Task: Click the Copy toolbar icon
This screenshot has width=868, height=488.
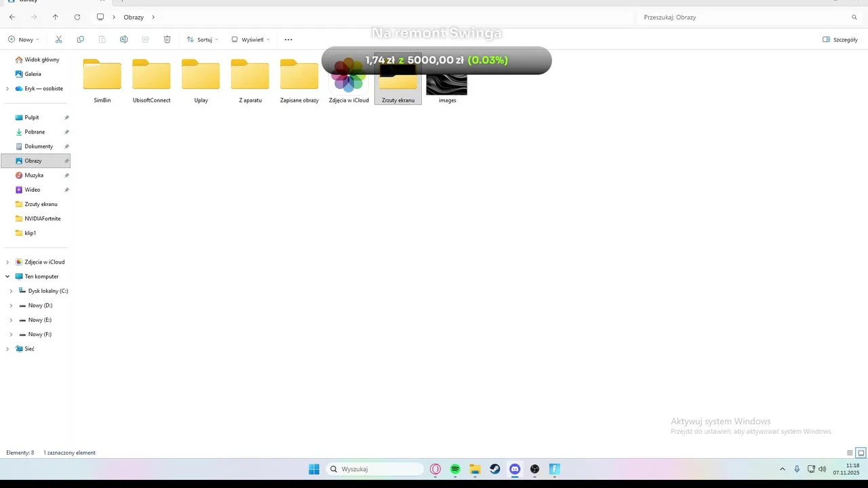Action: tap(80, 40)
